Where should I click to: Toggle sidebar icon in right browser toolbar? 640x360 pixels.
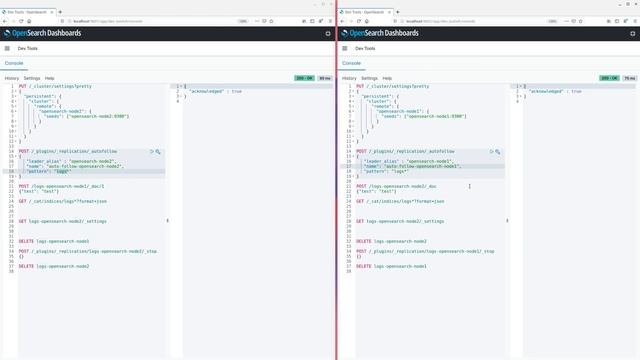617,21
